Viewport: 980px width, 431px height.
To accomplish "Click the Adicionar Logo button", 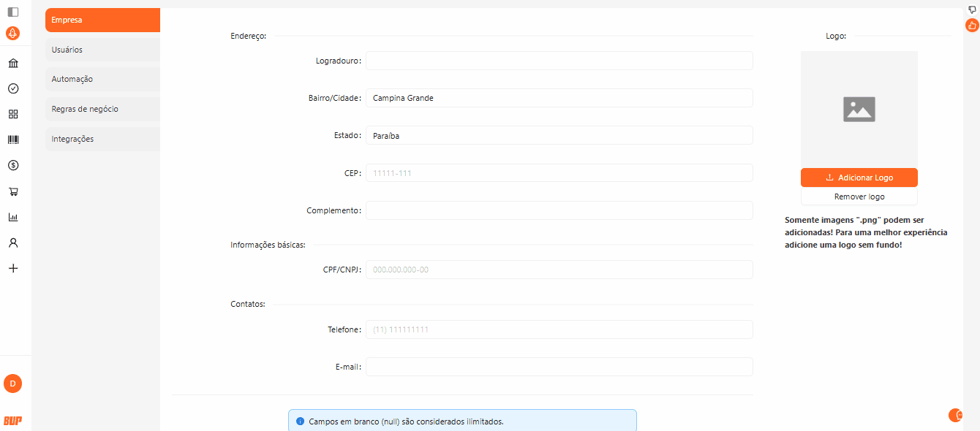I will click(859, 178).
